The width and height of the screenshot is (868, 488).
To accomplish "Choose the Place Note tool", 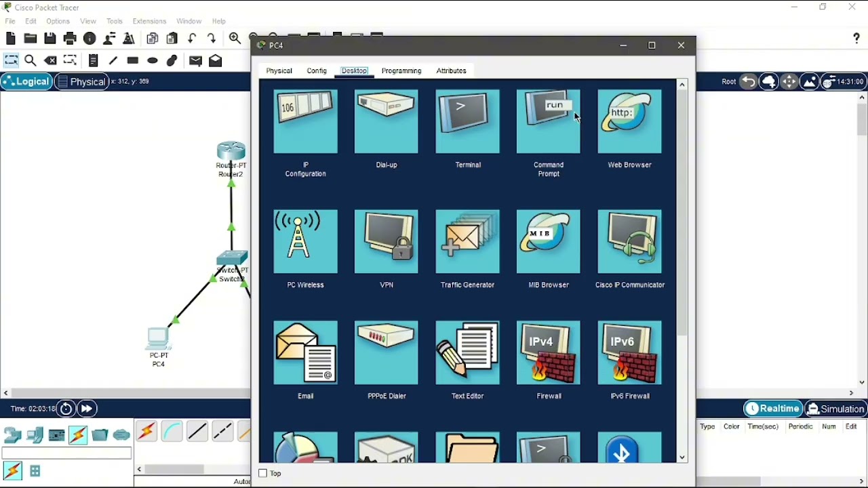I will [x=94, y=60].
